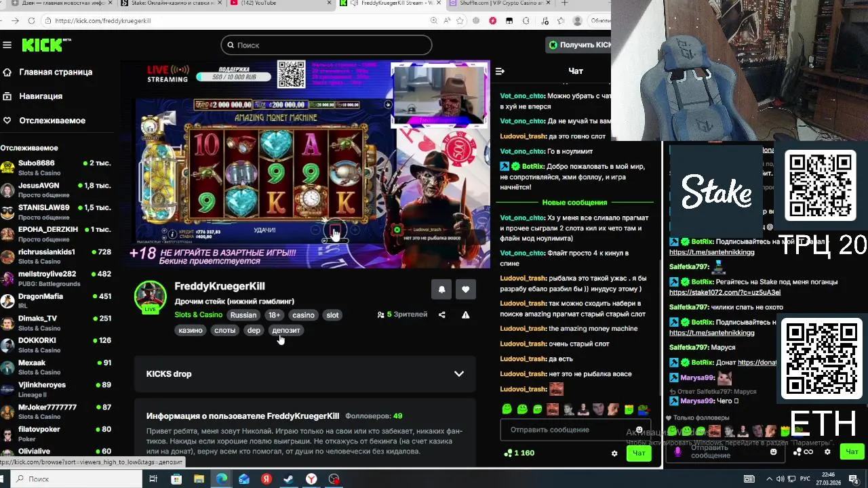This screenshot has height=488, width=868.
Task: Click the share icon next to viewers
Action: pos(442,314)
